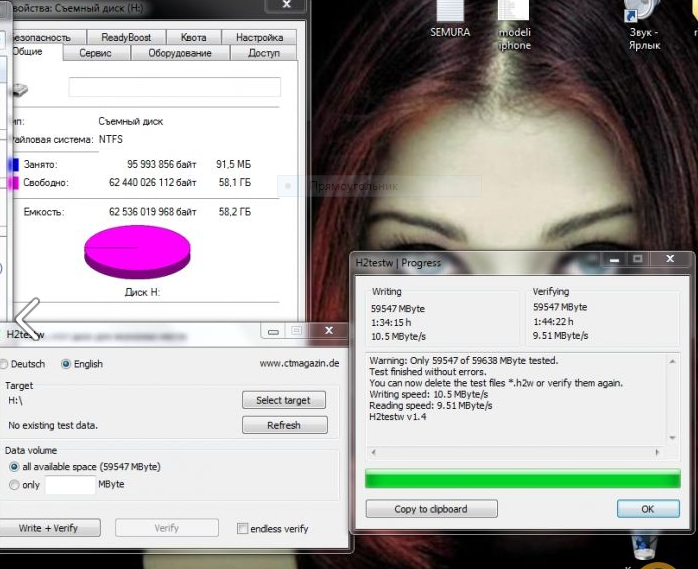Switch to the Настройка tab

coord(259,37)
